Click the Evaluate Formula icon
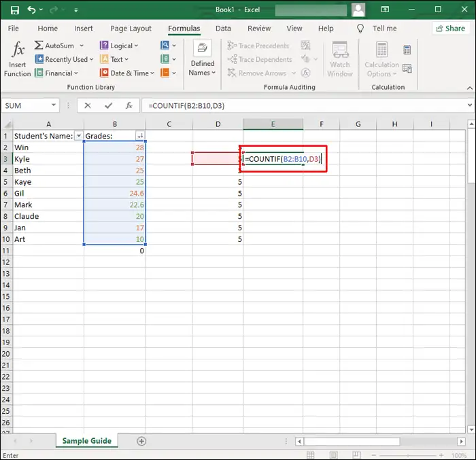The height and width of the screenshot is (460, 476). [x=306, y=73]
